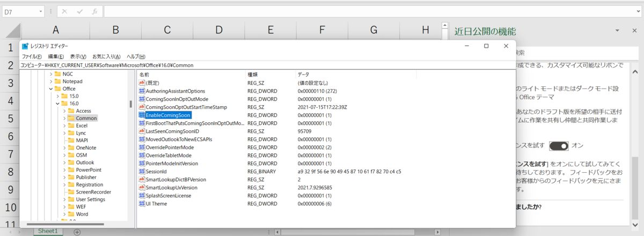This screenshot has width=644, height=236.
Task: Click the EnableComingSoon DWORD icon
Action: pyautogui.click(x=142, y=115)
